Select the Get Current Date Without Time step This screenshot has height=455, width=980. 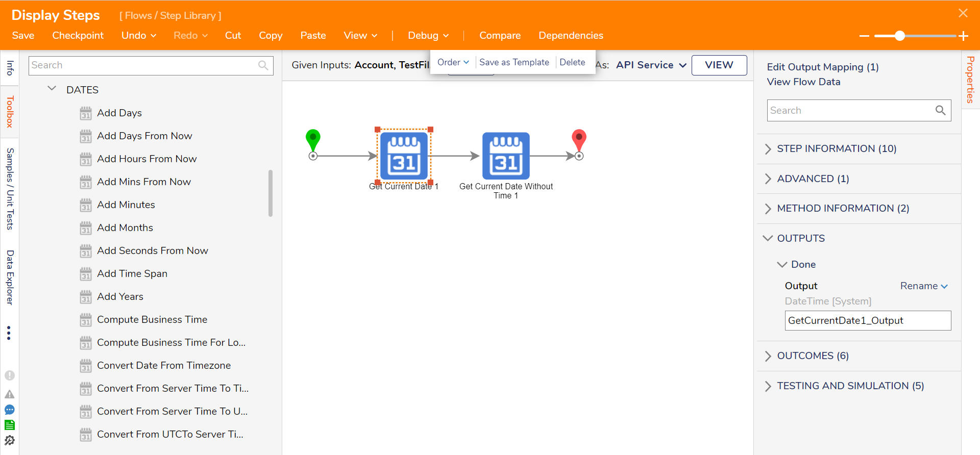tap(506, 156)
